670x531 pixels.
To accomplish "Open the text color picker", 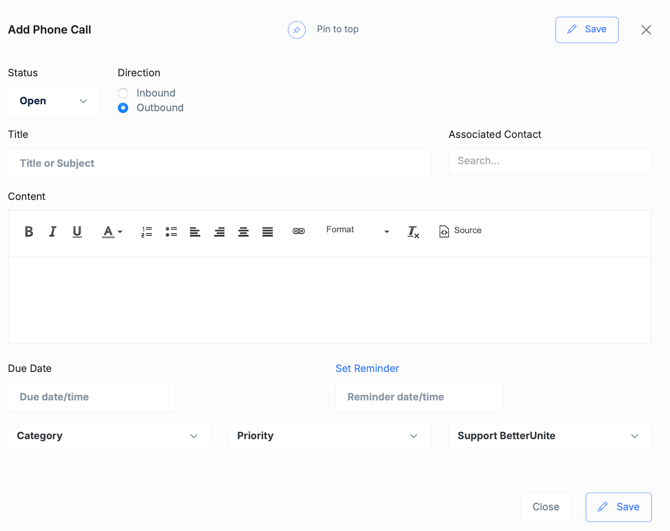I will coord(112,231).
